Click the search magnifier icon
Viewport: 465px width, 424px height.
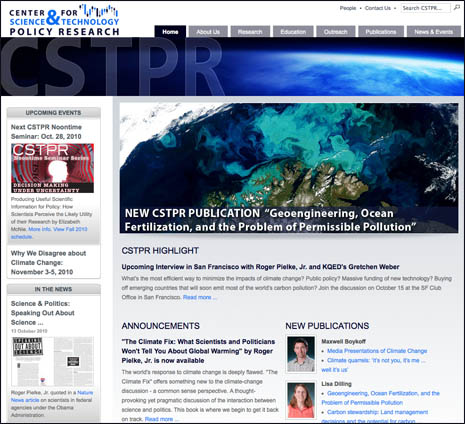click(x=457, y=7)
